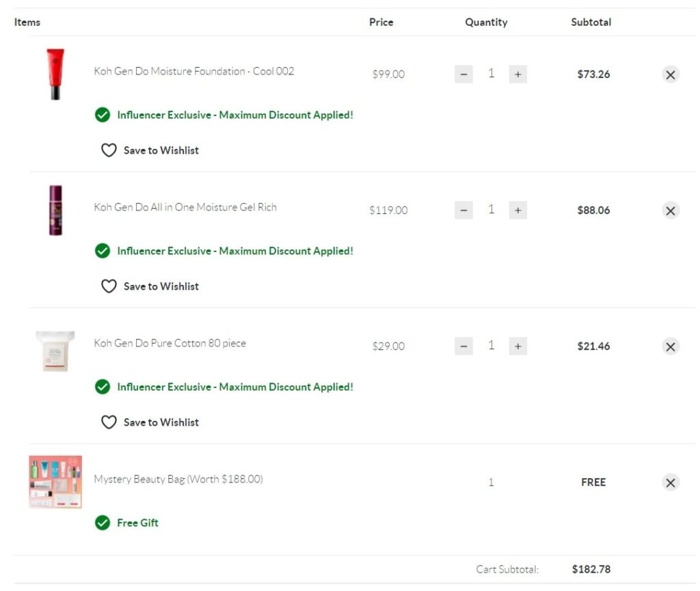Increase Moisture Foundation quantity with plus button

pyautogui.click(x=517, y=74)
